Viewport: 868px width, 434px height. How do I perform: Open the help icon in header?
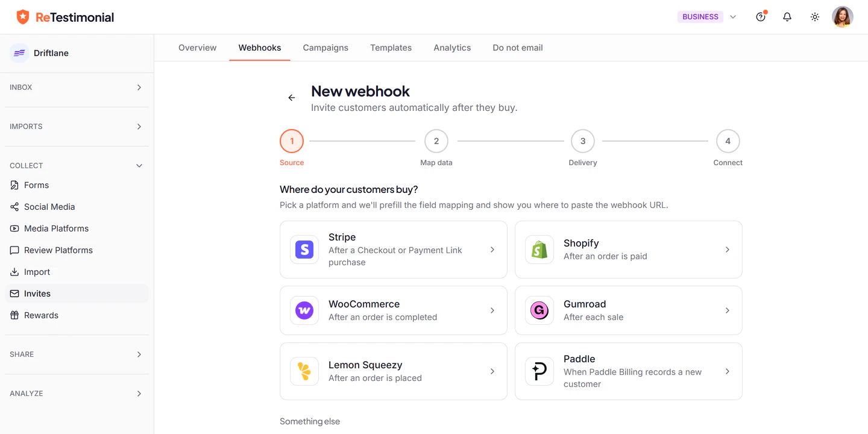[761, 17]
